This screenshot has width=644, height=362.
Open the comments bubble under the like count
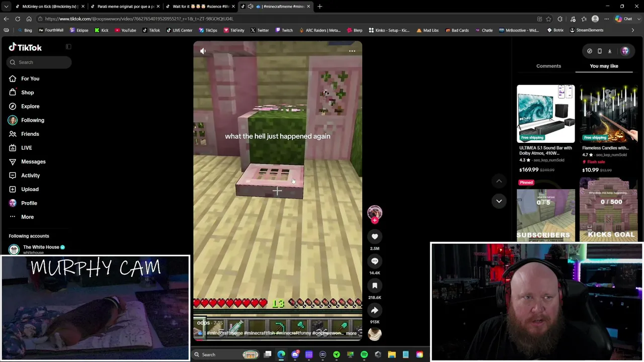375,261
